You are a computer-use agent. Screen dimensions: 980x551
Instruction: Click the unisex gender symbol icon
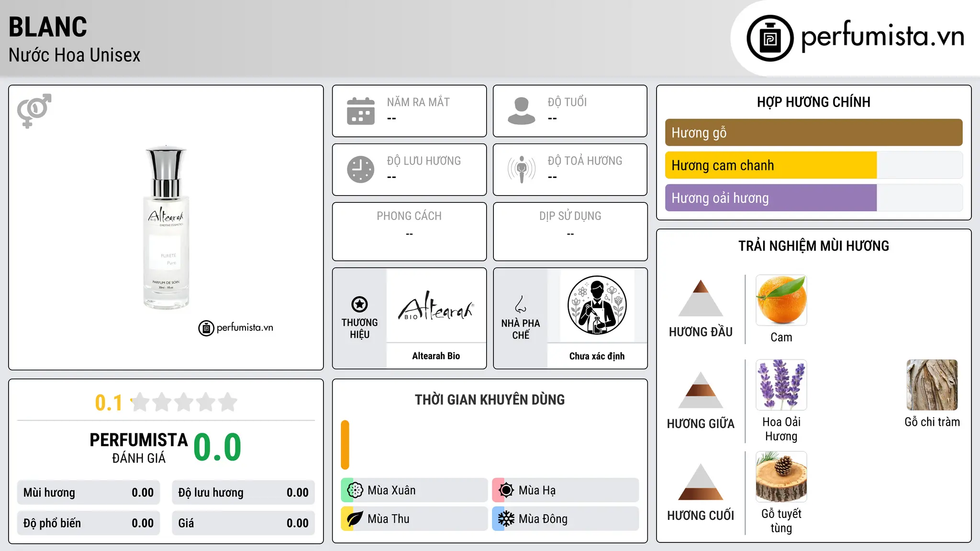(x=34, y=111)
